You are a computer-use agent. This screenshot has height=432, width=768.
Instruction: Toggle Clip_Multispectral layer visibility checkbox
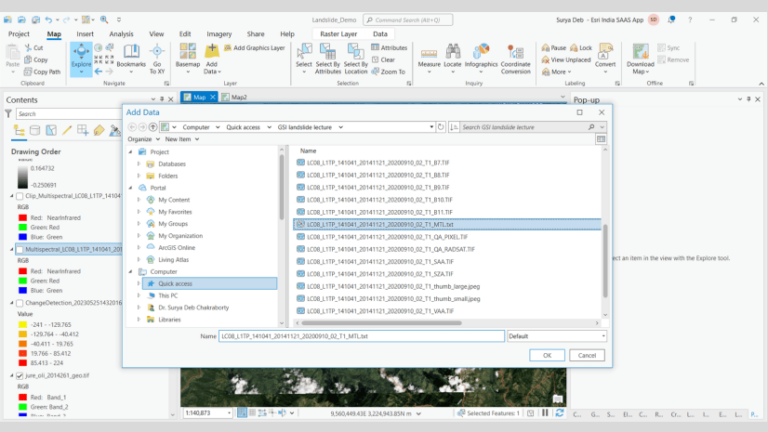[x=20, y=196]
